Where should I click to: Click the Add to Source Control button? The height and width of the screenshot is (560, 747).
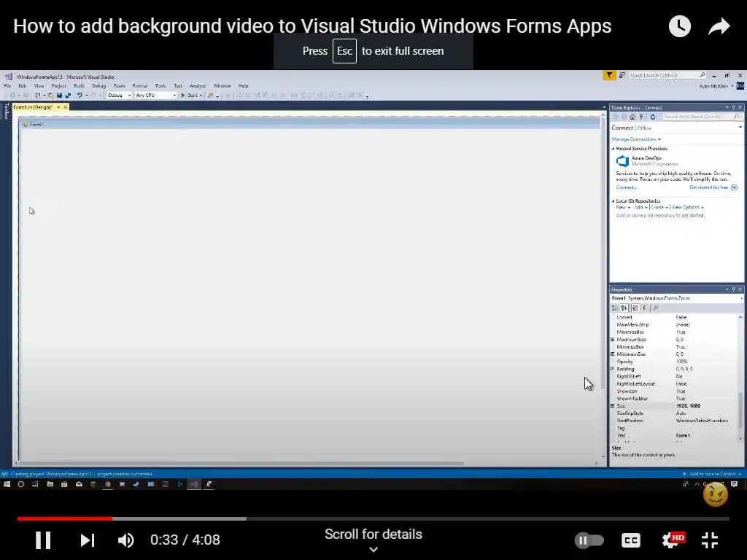tap(712, 474)
